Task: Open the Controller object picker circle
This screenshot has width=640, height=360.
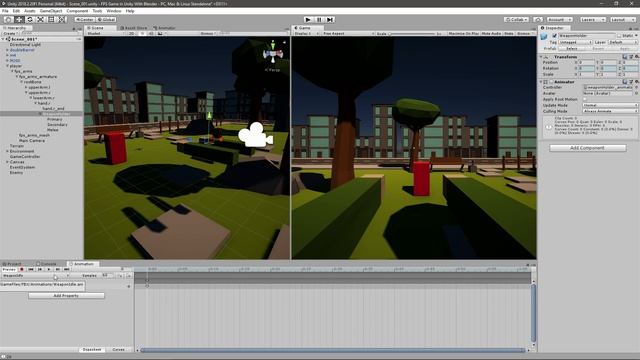Action: click(x=636, y=87)
